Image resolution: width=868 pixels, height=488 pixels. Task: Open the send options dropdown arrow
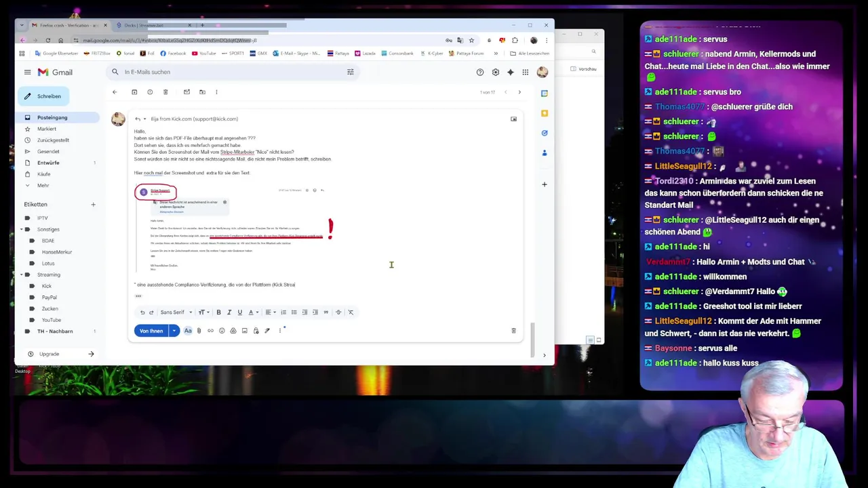pyautogui.click(x=174, y=331)
